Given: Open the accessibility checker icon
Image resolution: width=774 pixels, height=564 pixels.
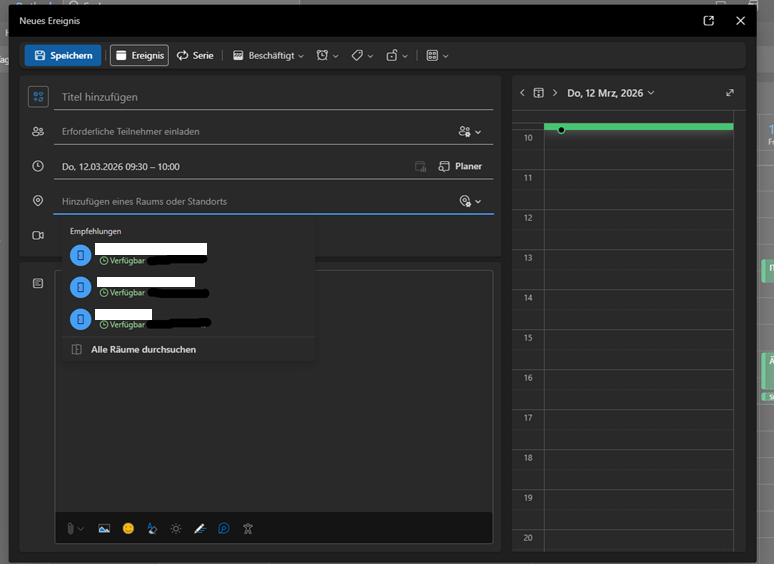Looking at the screenshot, I should (248, 529).
